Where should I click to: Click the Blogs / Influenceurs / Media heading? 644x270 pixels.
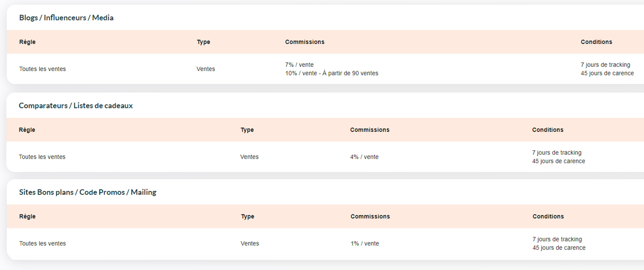click(66, 18)
